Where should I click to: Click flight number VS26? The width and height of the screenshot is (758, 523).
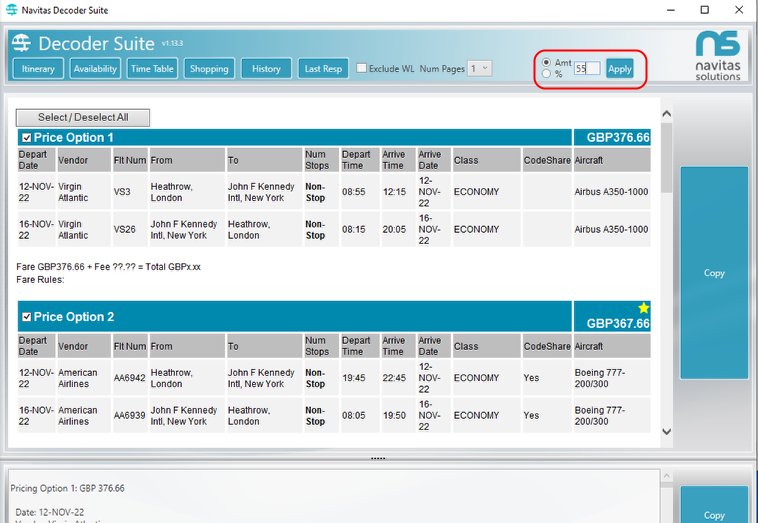tap(124, 229)
